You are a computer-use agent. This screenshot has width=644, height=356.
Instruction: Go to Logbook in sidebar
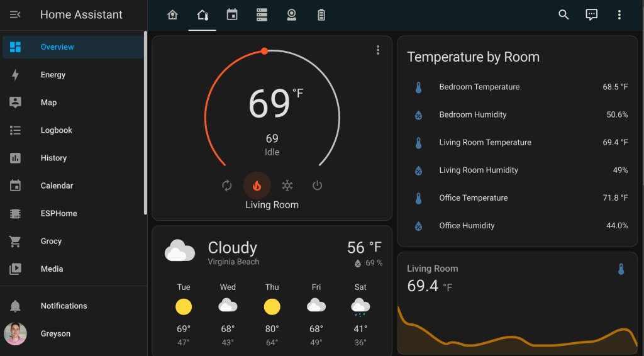tap(56, 130)
